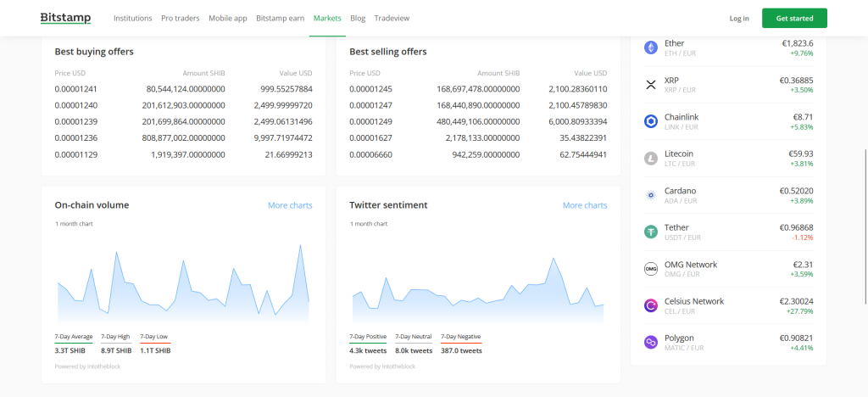Click the 7-Day Neutral 8.0k tweets value

[x=414, y=351]
